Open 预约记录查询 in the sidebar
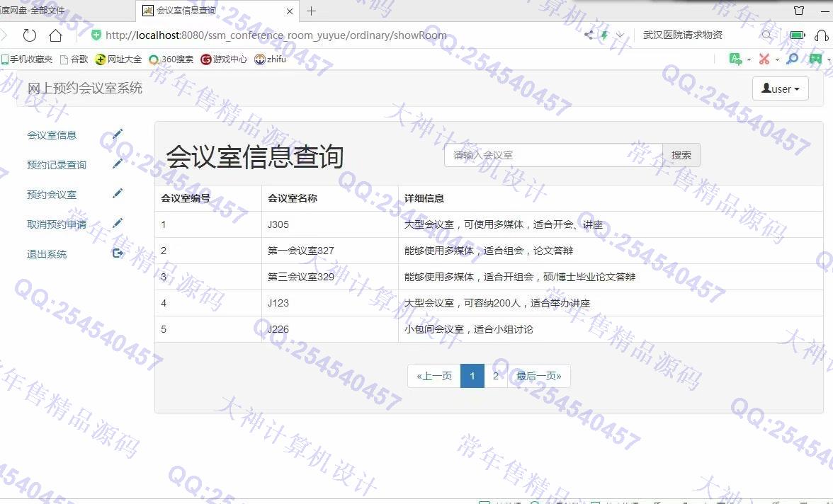 57,165
